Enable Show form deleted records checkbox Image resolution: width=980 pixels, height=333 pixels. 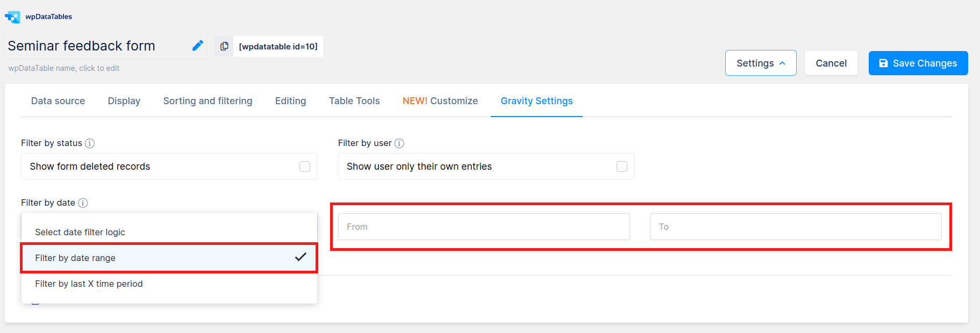click(305, 166)
